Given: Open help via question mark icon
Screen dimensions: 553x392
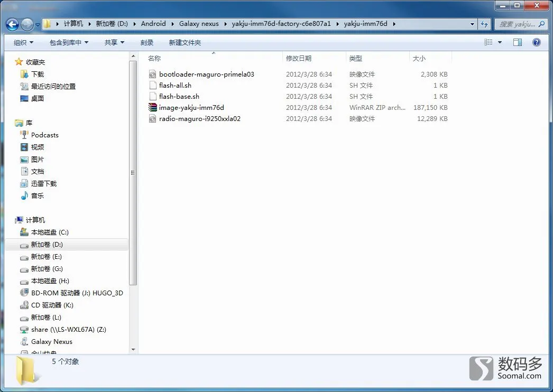Looking at the screenshot, I should click(537, 42).
